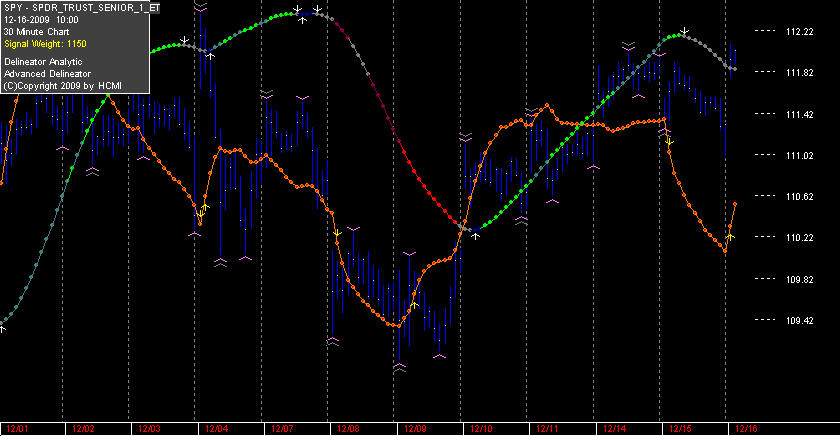Viewport: 840px width, 436px height.
Task: Jump to the 12/14 date label
Action: point(614,429)
